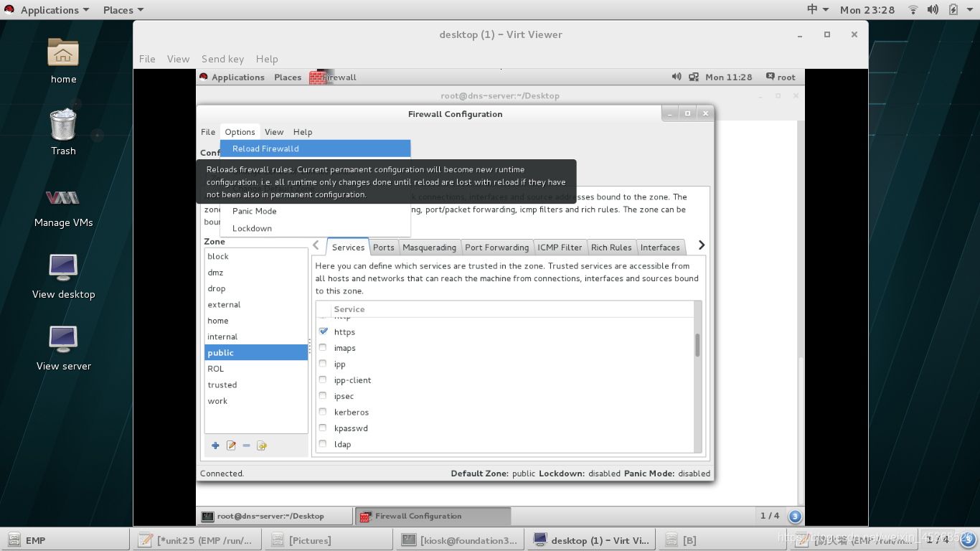Image resolution: width=980 pixels, height=551 pixels.
Task: Click the host Wi-Fi status icon
Action: [913, 10]
